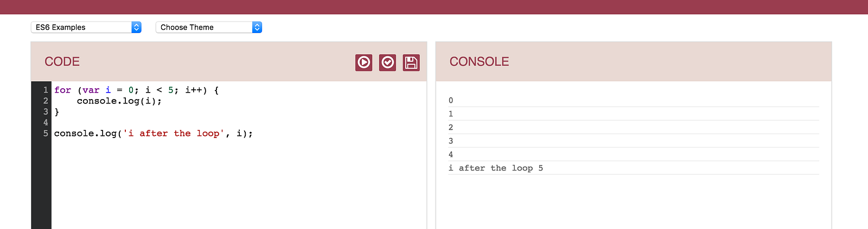The height and width of the screenshot is (229, 868).
Task: Click the CODE panel heading
Action: [62, 62]
